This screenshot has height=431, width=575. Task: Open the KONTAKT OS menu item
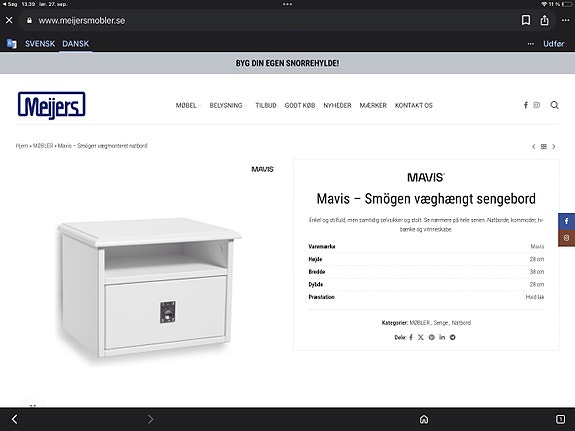[x=414, y=105]
